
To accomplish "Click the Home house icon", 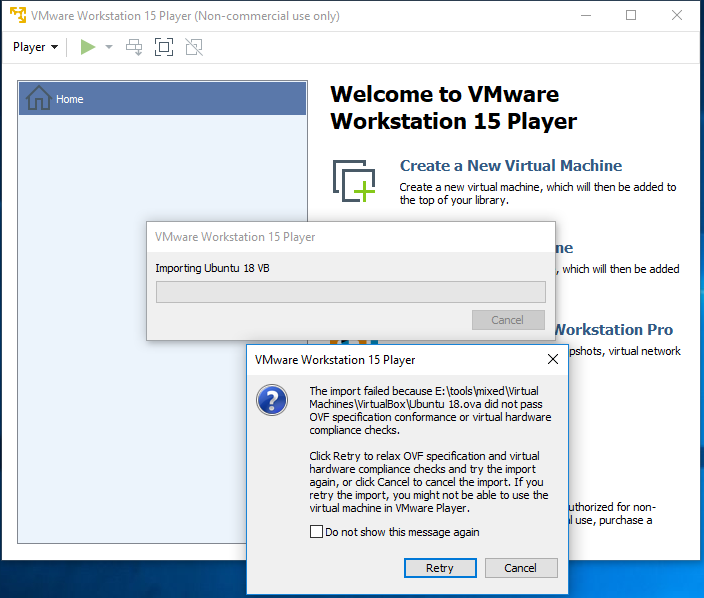I will pos(39,98).
